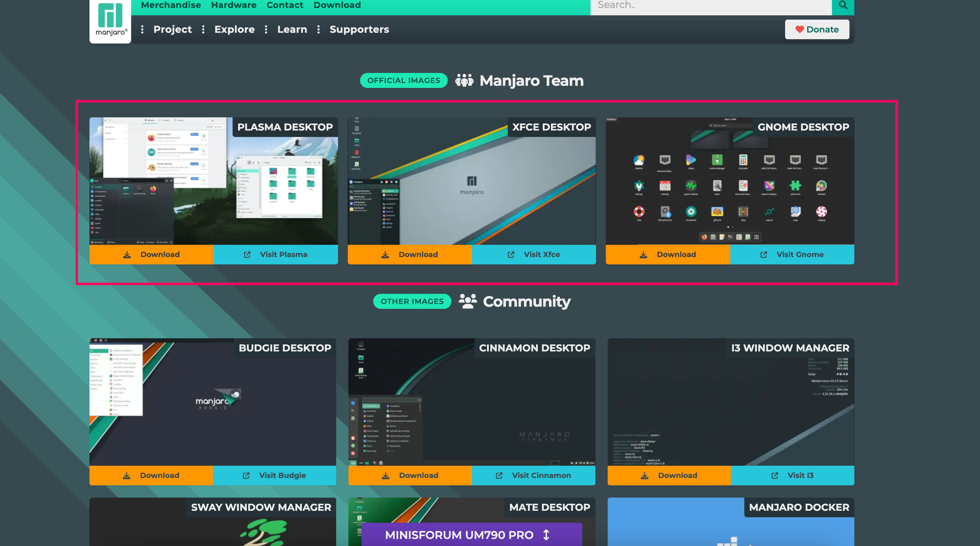Expand the dots menu before Explore
Viewport: 980px width, 546px height.
click(x=203, y=29)
